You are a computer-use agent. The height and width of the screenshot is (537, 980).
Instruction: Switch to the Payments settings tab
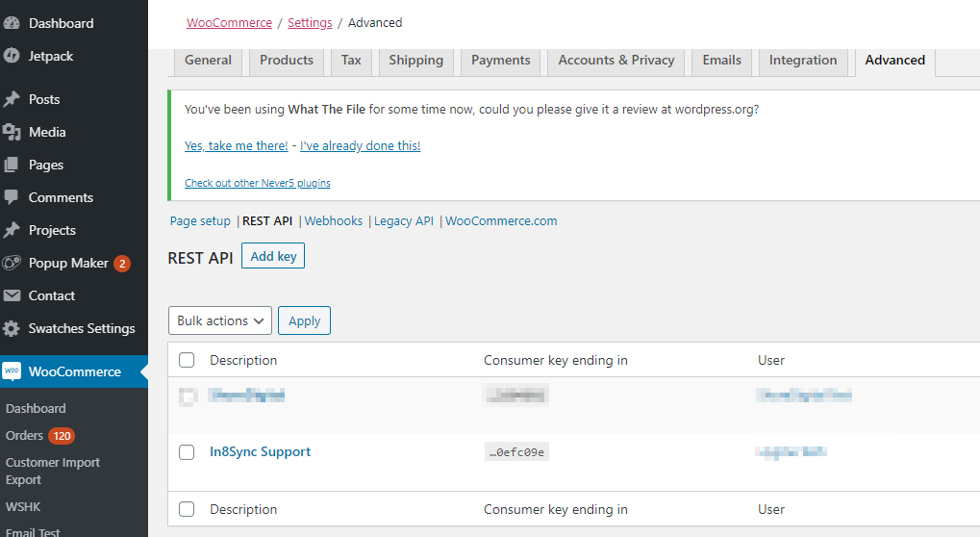pos(500,60)
